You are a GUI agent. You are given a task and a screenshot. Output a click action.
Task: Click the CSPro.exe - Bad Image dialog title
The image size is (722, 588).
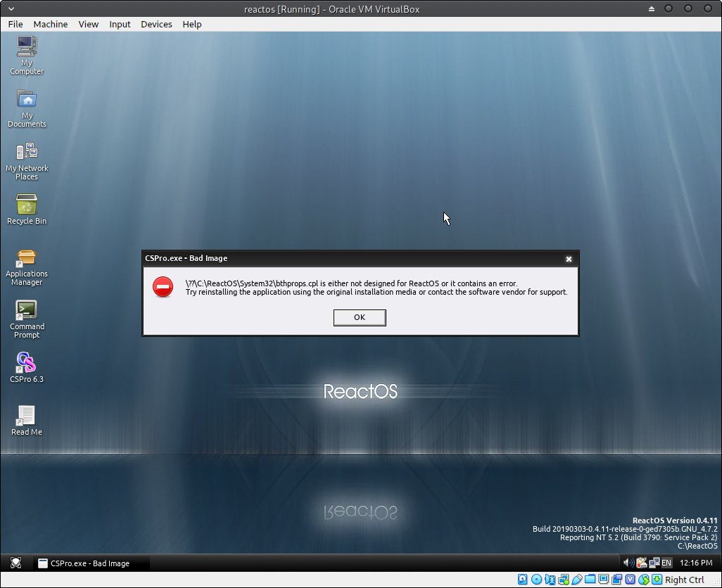click(x=186, y=258)
